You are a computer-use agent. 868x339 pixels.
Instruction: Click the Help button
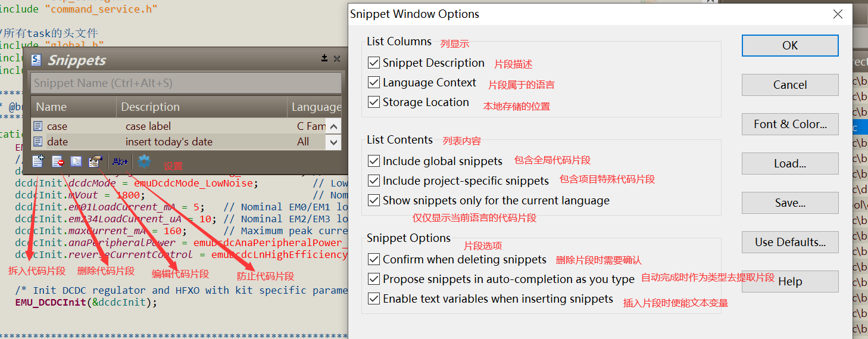790,281
